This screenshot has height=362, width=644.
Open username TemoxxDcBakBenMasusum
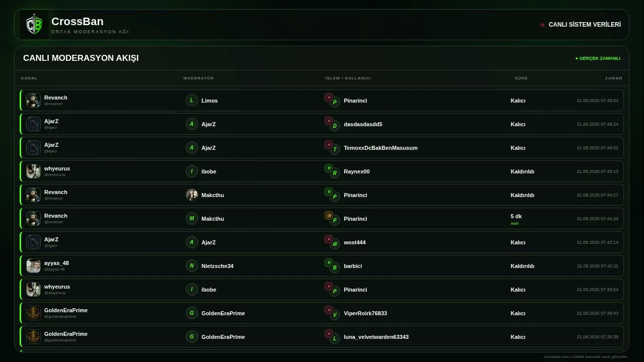[x=380, y=148]
